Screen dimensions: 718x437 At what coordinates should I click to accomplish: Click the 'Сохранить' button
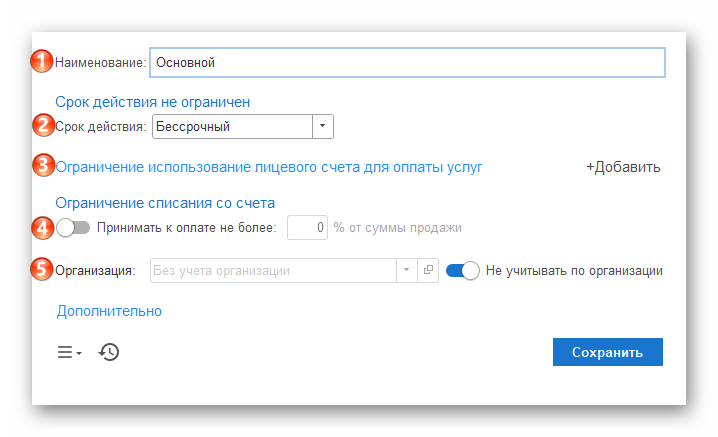coord(608,352)
